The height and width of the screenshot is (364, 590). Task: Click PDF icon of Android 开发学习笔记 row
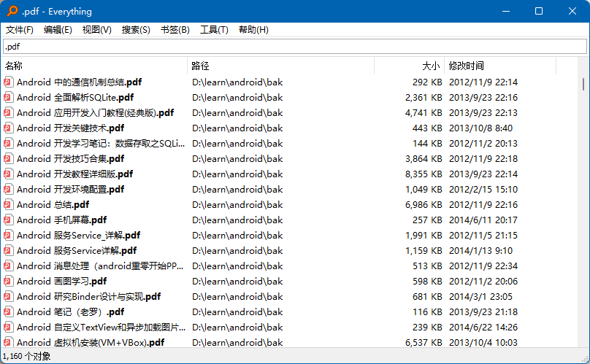coord(8,143)
